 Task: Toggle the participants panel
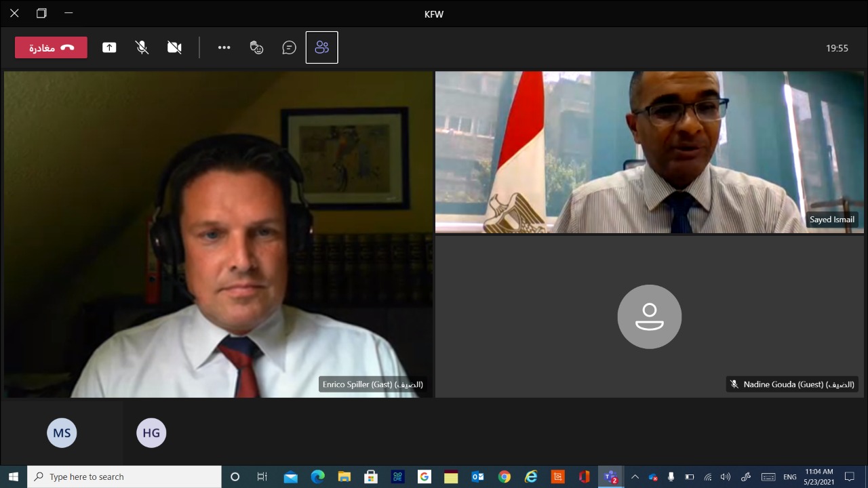click(321, 47)
